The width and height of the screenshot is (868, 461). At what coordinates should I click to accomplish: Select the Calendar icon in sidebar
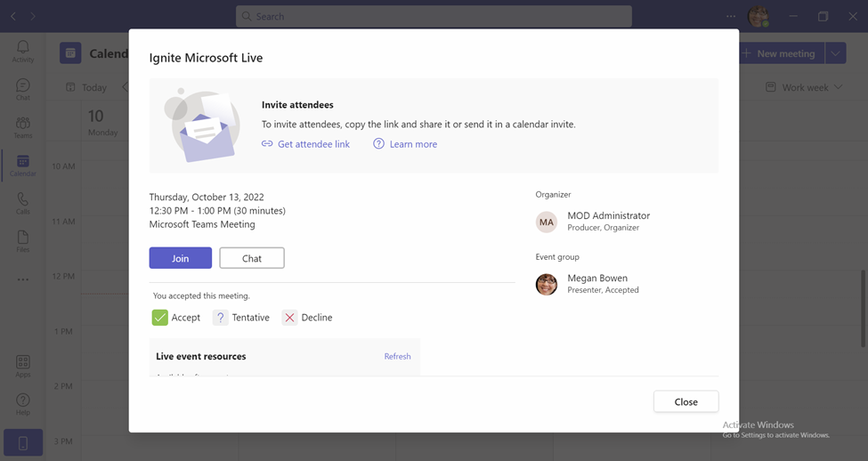[22, 166]
